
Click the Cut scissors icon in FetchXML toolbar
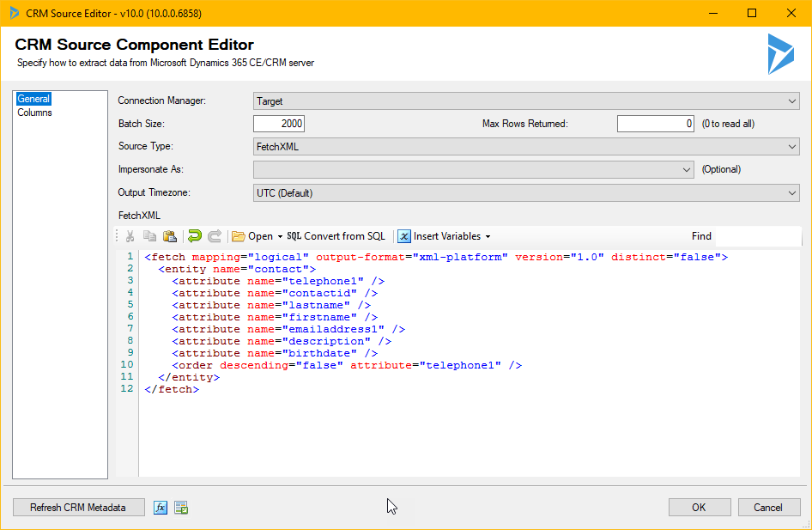(x=130, y=236)
